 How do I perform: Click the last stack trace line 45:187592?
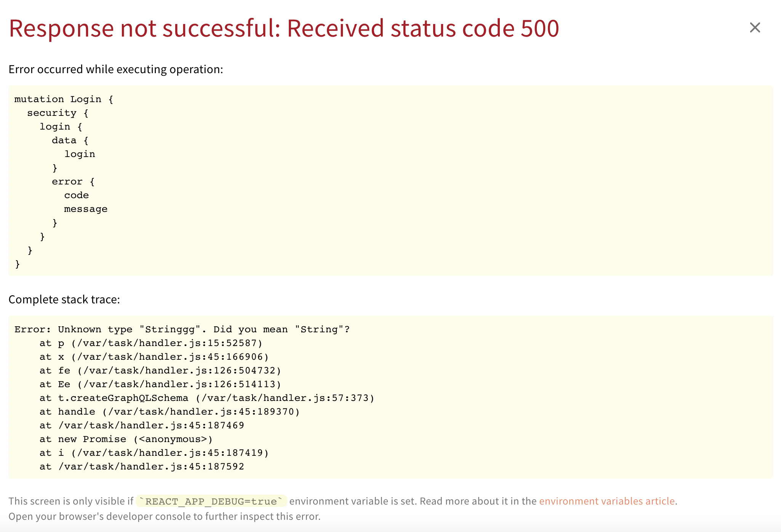[x=142, y=466]
